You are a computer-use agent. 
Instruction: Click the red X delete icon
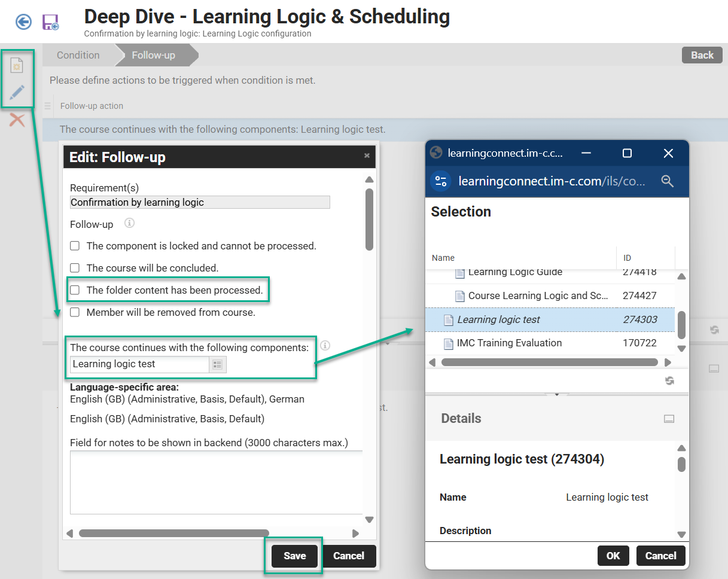16,120
